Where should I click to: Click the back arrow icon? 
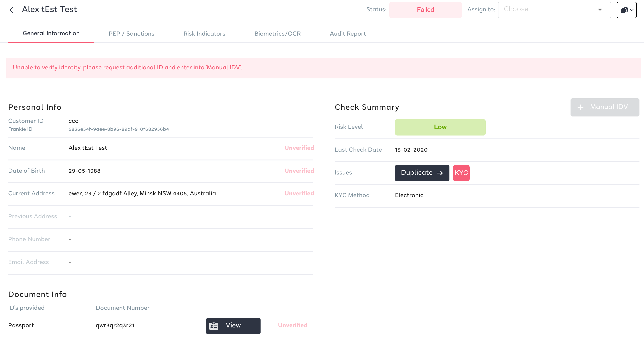[x=11, y=10]
